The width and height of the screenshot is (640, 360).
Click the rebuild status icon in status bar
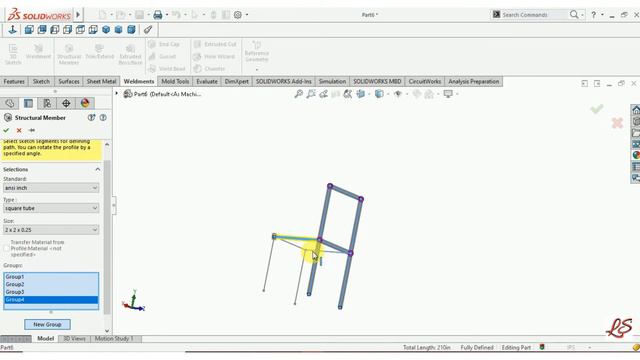click(542, 347)
